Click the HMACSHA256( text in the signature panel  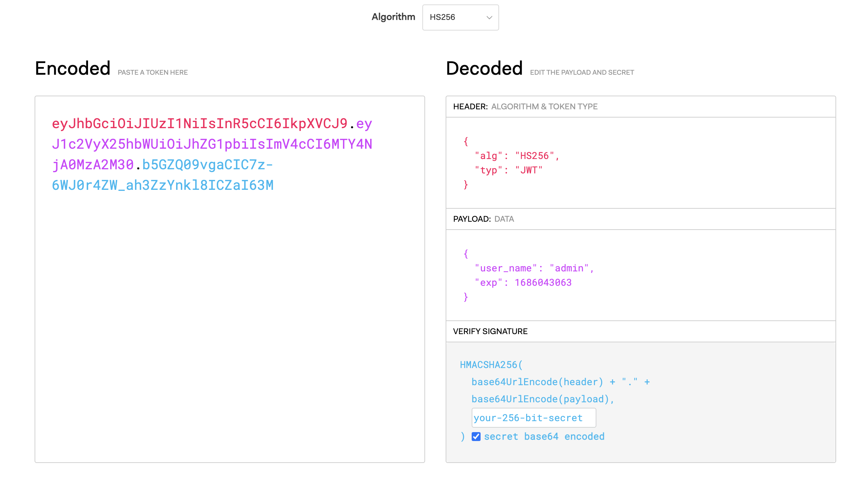click(491, 365)
